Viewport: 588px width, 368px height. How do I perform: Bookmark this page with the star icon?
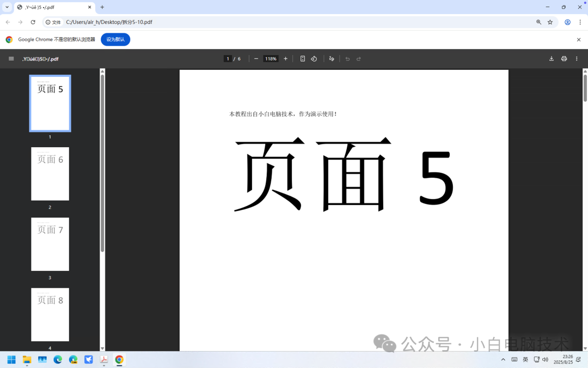550,22
